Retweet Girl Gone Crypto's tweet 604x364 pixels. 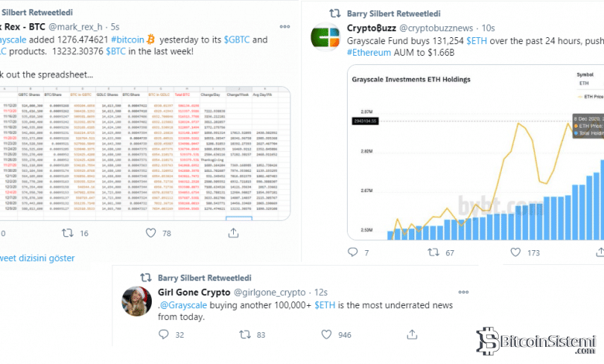pos(245,335)
